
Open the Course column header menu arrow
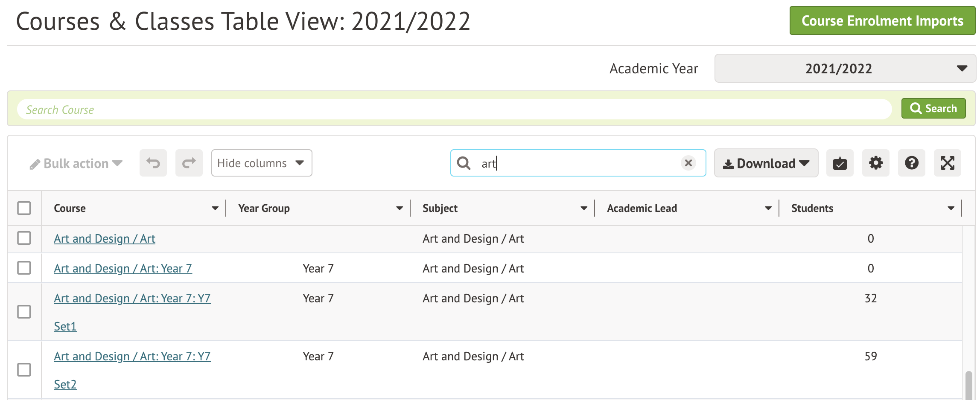215,208
